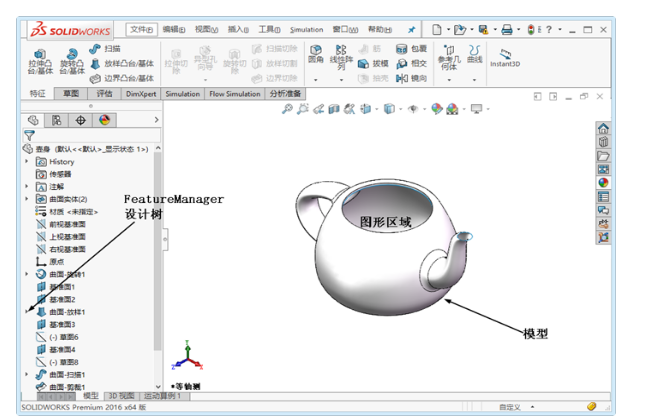Open the Custom Properties list icon in task pane
The image size is (645, 417).
(603, 197)
